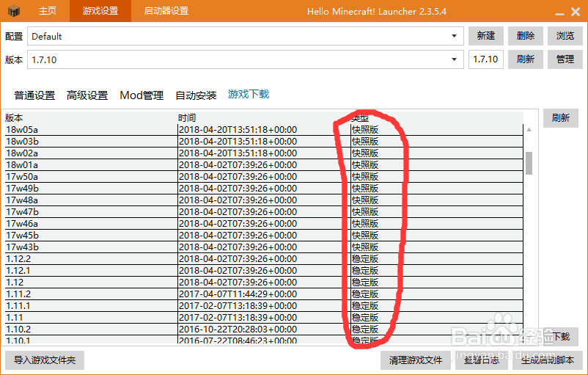The height and width of the screenshot is (375, 588).
Task: Click the 清理游戏文件 button
Action: pos(416,360)
